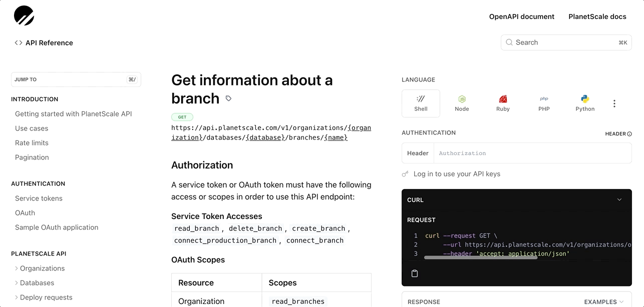Open the Rate limits page
644x307 pixels.
click(32, 143)
